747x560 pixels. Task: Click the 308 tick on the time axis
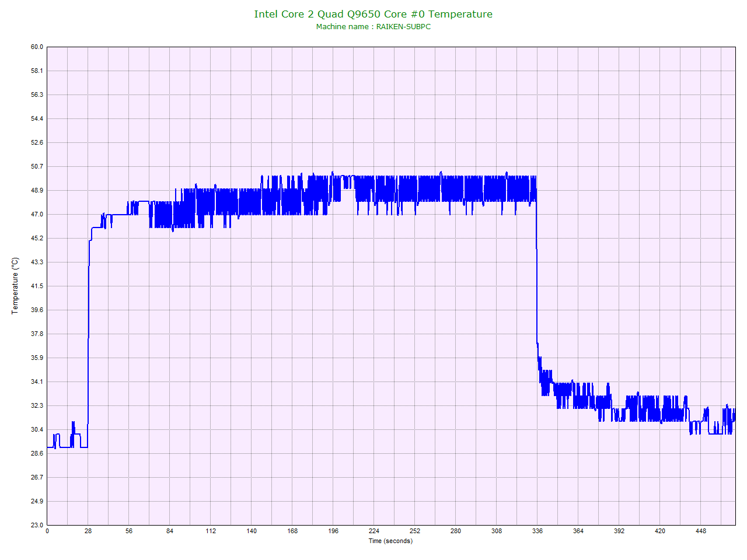click(x=497, y=531)
